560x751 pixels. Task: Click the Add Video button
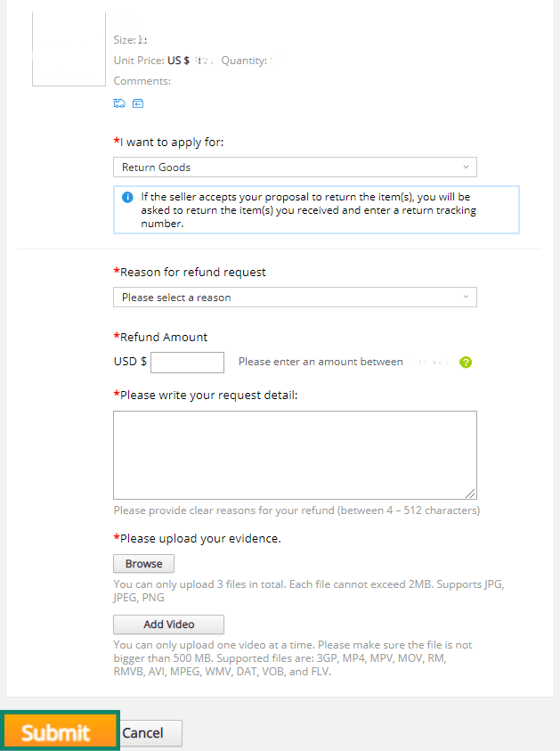click(168, 624)
